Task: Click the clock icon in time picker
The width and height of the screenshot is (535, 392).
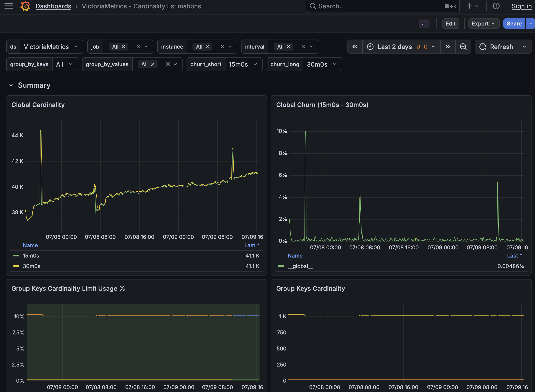Action: 370,47
